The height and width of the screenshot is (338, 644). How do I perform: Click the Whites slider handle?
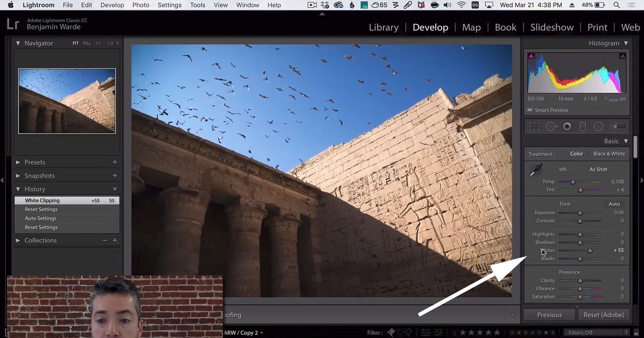tap(590, 251)
